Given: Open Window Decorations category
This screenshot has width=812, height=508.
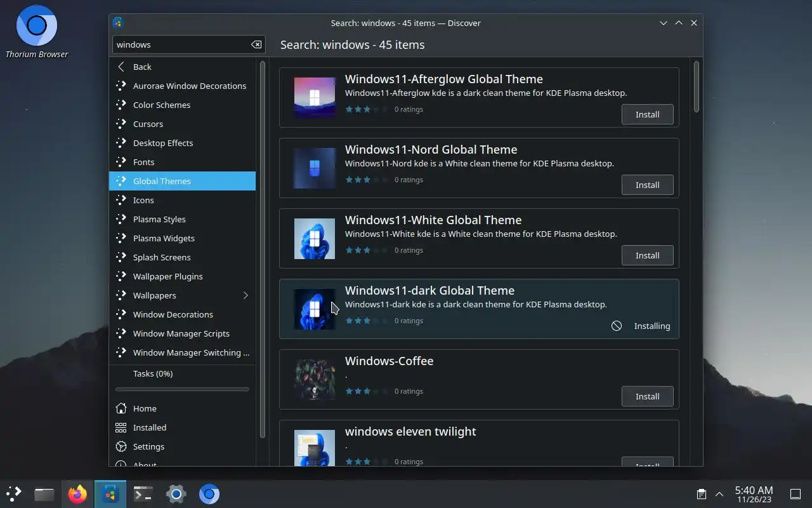Looking at the screenshot, I should pos(182,314).
